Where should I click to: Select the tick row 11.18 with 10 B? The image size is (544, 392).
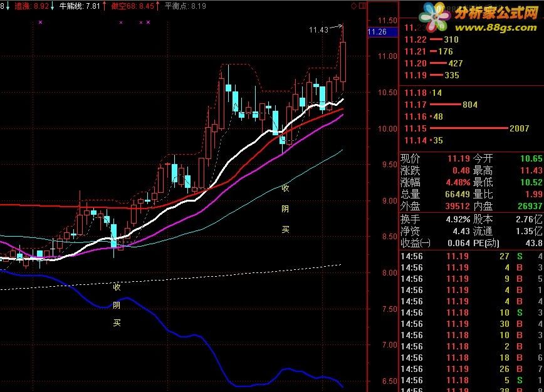click(471, 336)
